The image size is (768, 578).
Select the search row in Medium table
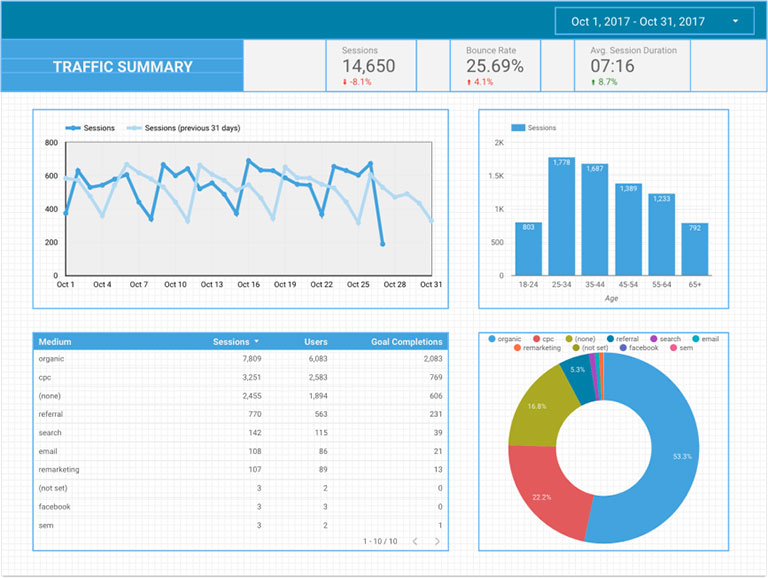click(x=240, y=433)
